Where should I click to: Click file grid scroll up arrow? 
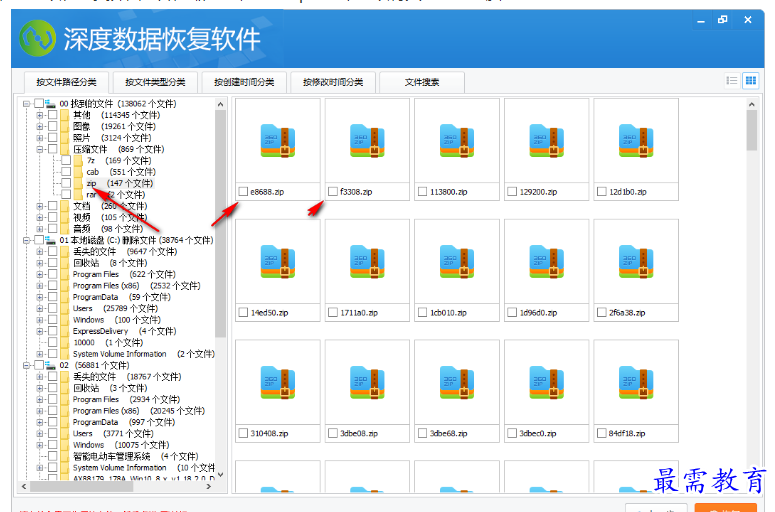[751, 104]
